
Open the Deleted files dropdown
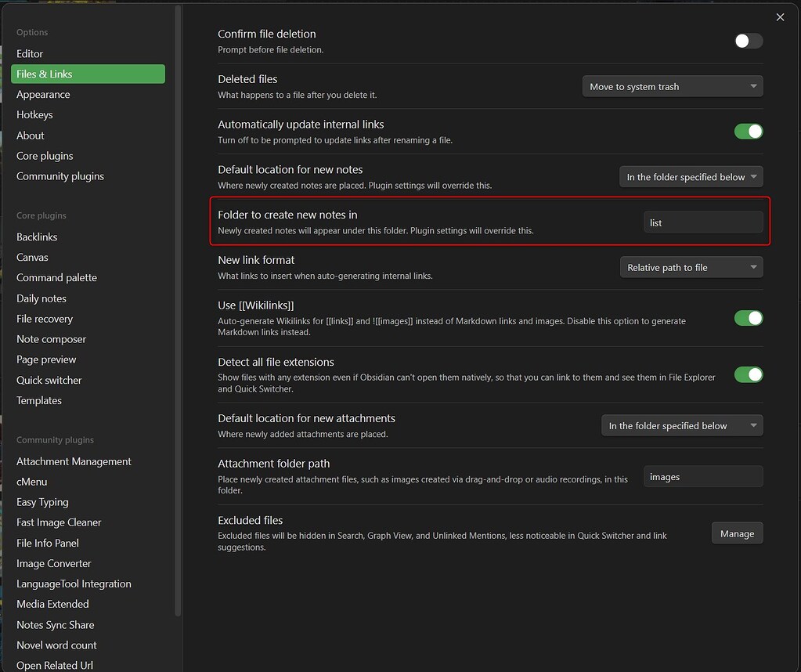672,86
